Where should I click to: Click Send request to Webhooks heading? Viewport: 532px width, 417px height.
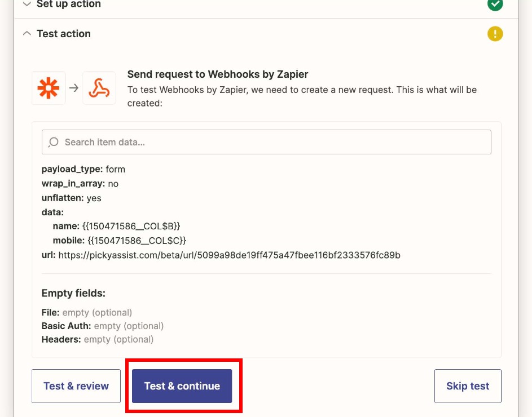[217, 74]
